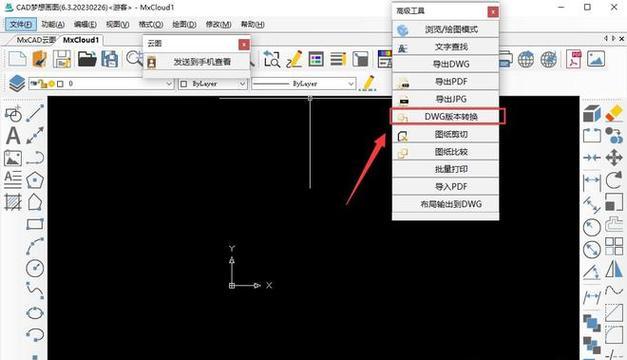627x360 pixels.
Task: Expand the ByLayer color dropdown
Action: click(x=242, y=84)
